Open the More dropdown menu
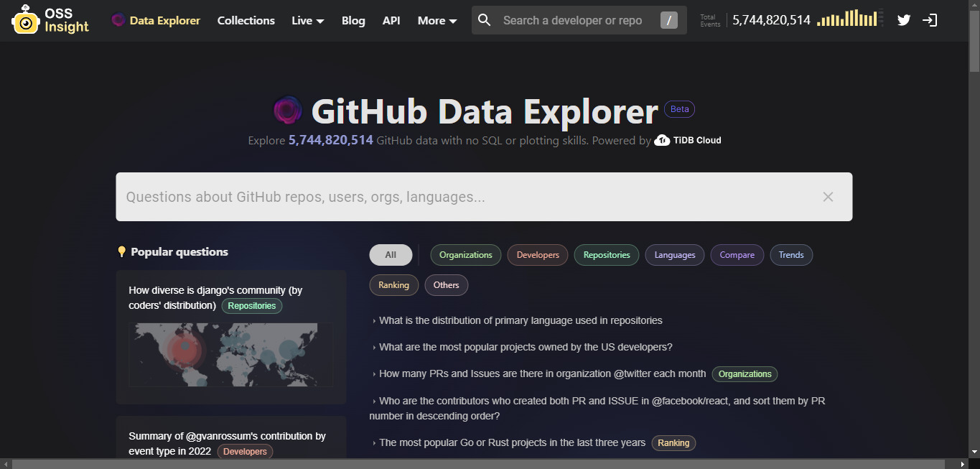The image size is (980, 469). (x=437, y=20)
